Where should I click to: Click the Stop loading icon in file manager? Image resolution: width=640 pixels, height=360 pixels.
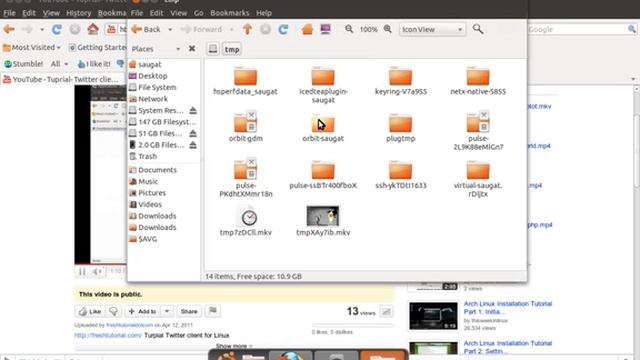click(x=265, y=29)
